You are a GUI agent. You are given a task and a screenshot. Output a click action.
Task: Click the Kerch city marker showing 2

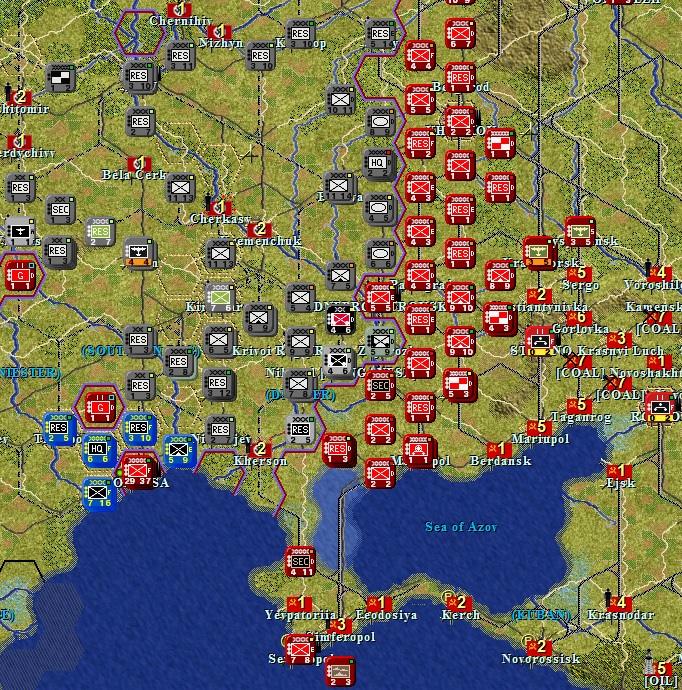click(460, 602)
